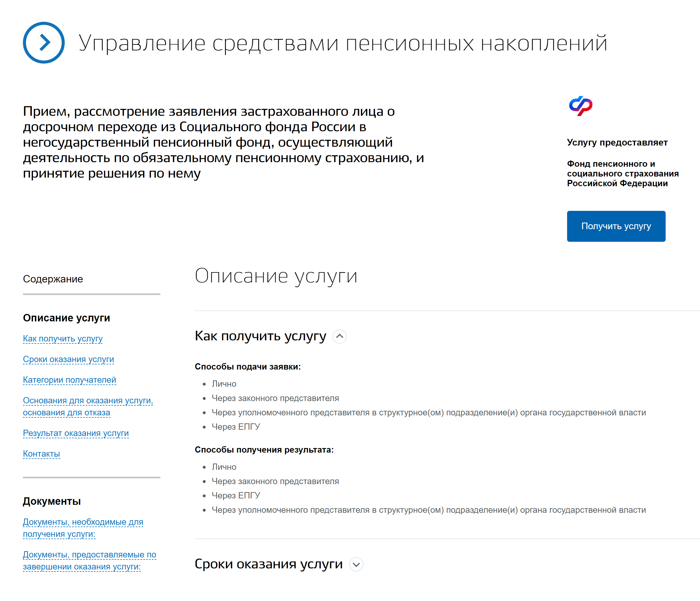Viewport: 700px width, 601px height.
Task: Select the 'Описание услуги' sidebar heading
Action: click(x=66, y=318)
